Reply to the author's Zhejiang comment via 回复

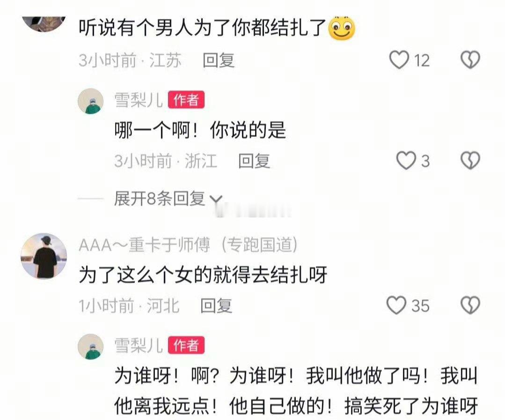(x=254, y=161)
